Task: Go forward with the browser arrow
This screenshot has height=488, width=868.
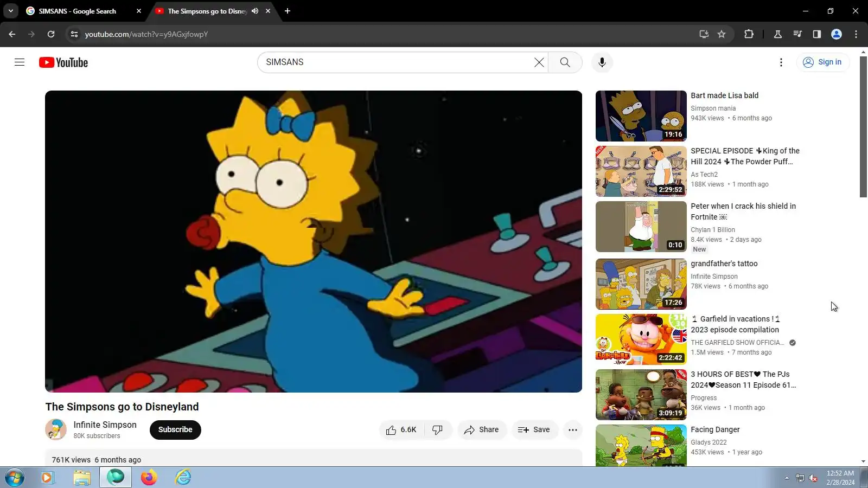Action: (x=31, y=34)
